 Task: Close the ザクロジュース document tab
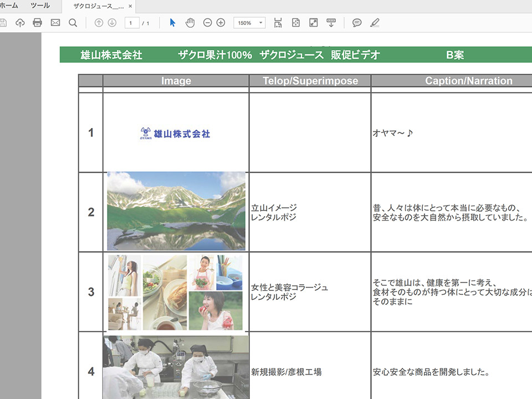click(130, 6)
